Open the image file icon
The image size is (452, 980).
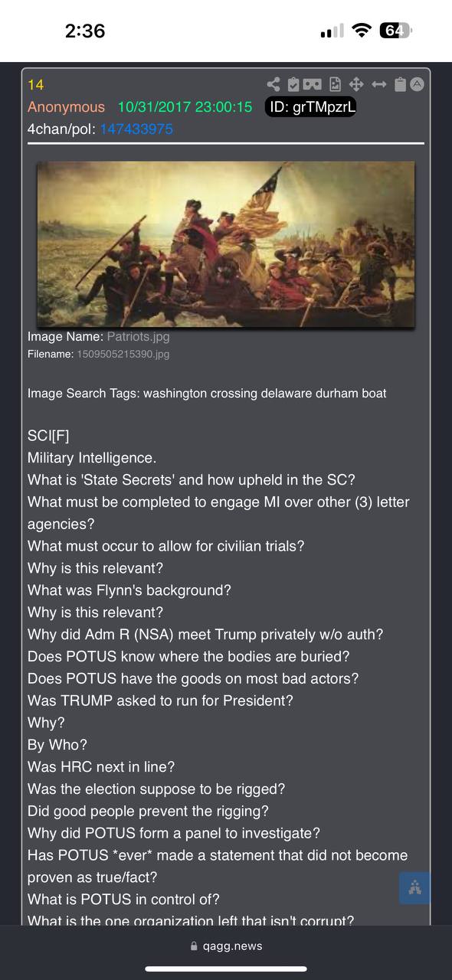point(335,85)
